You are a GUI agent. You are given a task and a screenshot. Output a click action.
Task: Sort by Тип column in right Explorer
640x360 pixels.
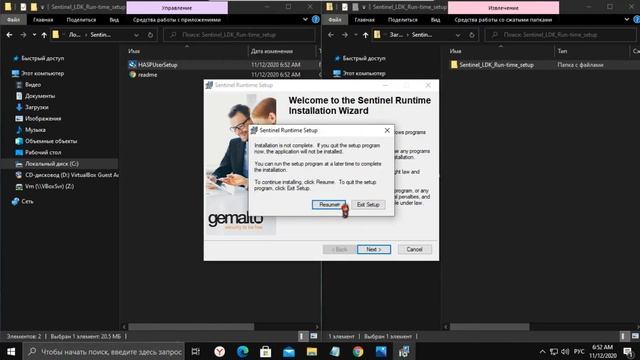pos(562,51)
